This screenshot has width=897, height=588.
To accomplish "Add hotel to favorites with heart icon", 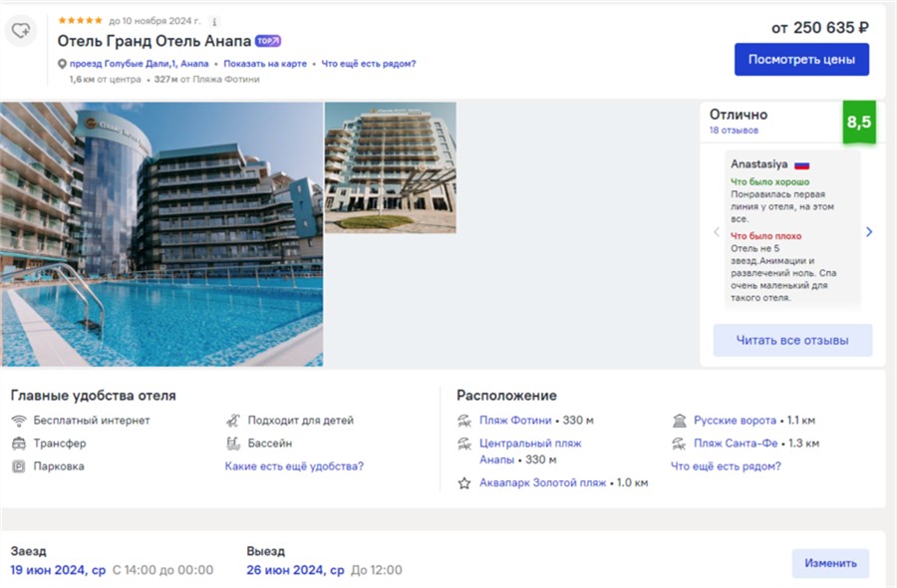I will [x=21, y=31].
